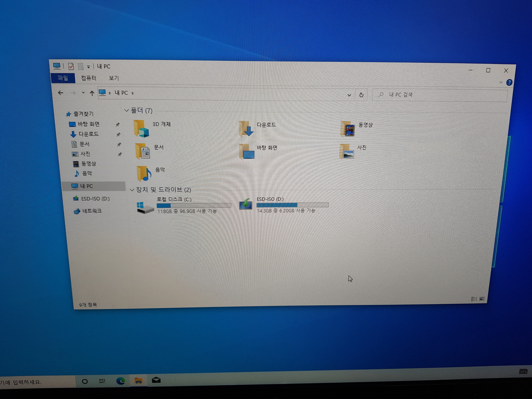
Task: Select 네트워크 in the navigation pane
Action: [92, 211]
